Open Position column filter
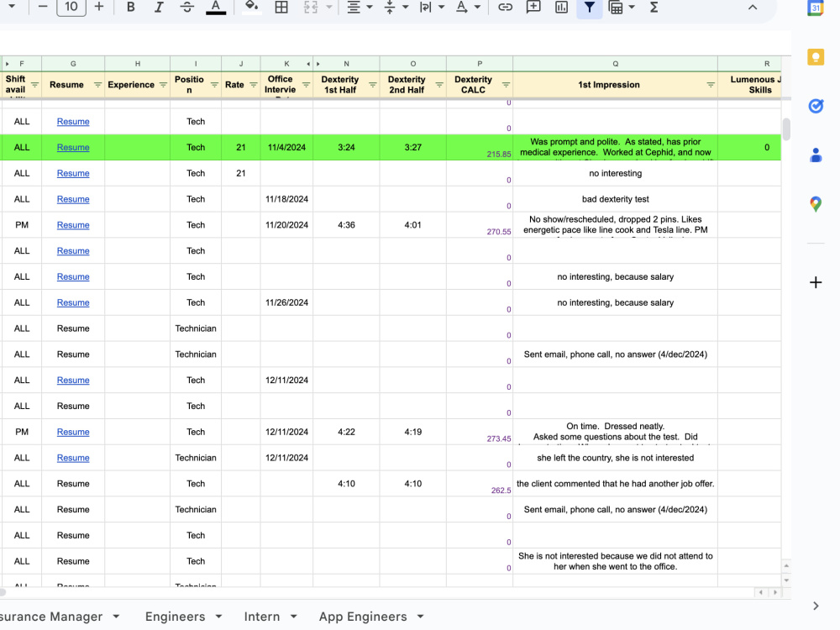Screen dimensions: 840x630 (x=214, y=85)
